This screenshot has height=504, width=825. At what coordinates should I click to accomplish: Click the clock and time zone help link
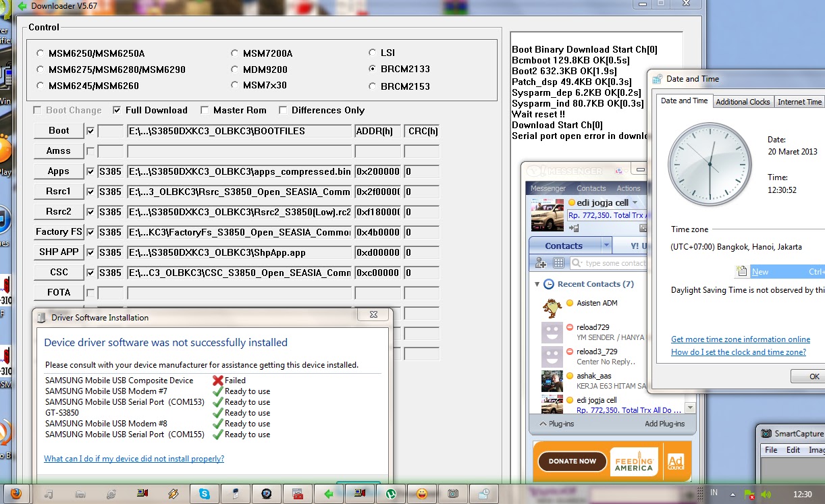click(740, 352)
